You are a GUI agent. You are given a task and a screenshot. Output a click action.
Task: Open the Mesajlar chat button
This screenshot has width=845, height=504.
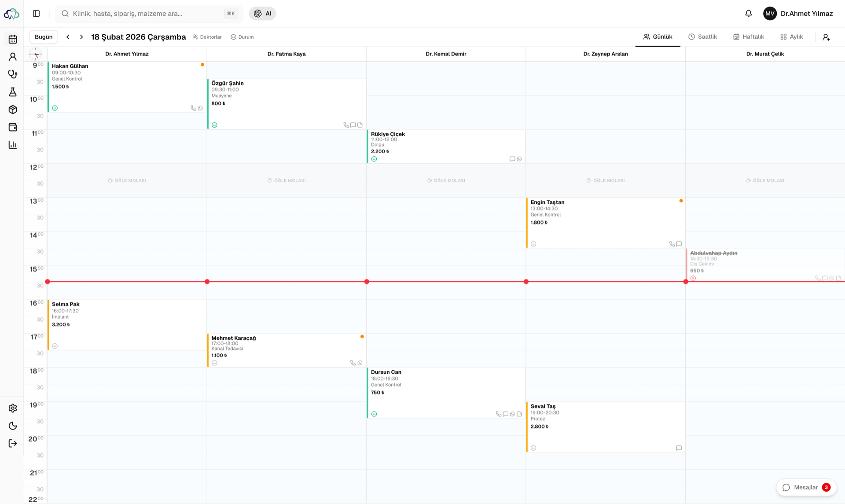(806, 487)
